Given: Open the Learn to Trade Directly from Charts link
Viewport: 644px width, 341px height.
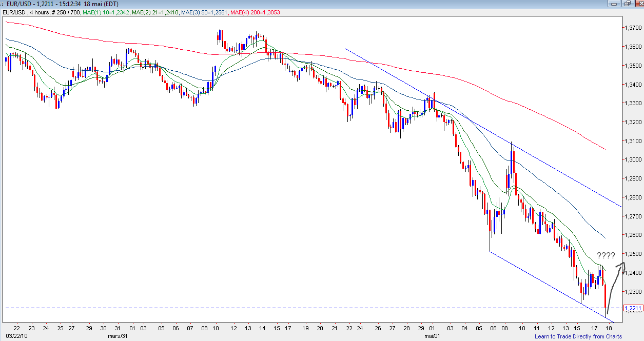Looking at the screenshot, I should click(x=578, y=336).
